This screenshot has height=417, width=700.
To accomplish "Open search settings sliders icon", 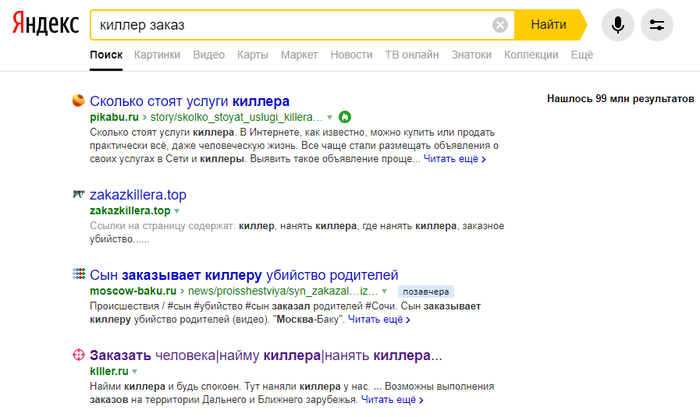I will coord(657,24).
